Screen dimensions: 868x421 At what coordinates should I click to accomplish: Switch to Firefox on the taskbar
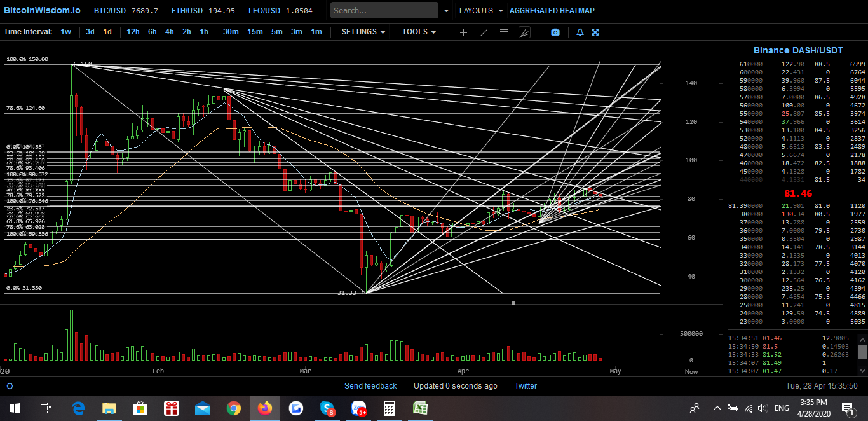(x=265, y=408)
